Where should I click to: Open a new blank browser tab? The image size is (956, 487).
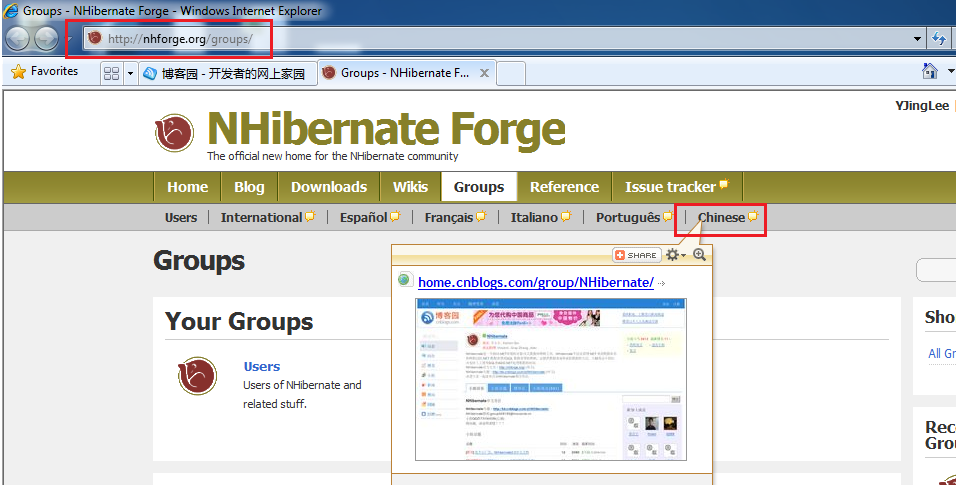tap(512, 74)
